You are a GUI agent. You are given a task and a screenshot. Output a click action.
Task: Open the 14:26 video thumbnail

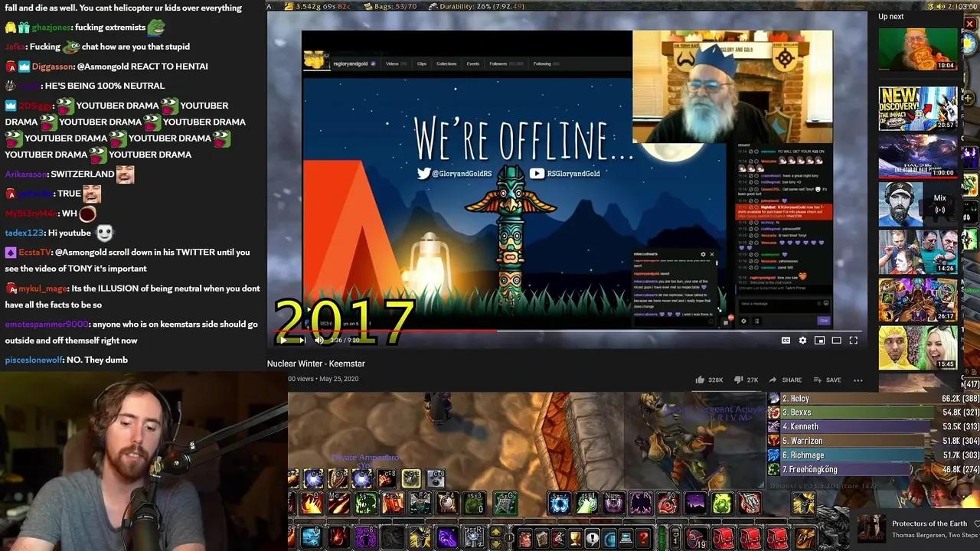pyautogui.click(x=917, y=252)
